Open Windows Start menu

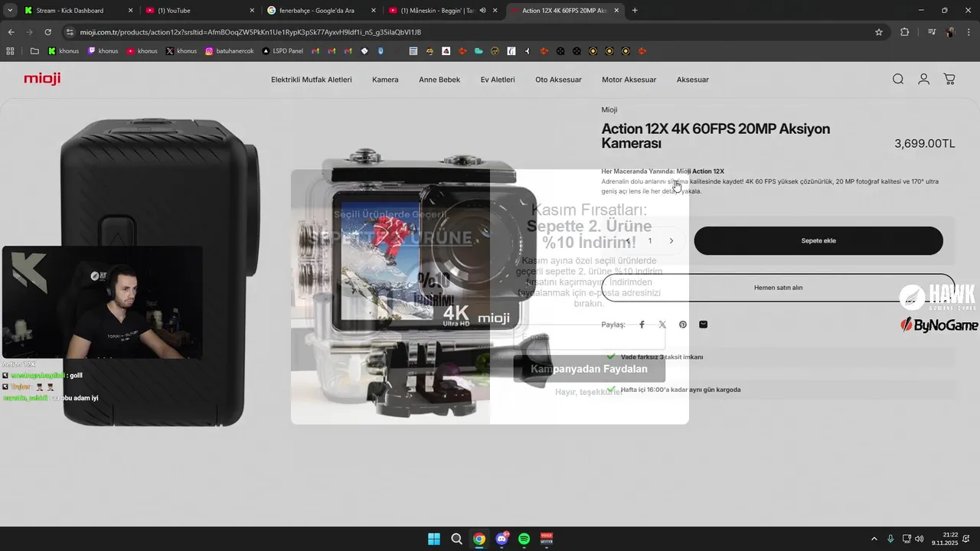[434, 539]
